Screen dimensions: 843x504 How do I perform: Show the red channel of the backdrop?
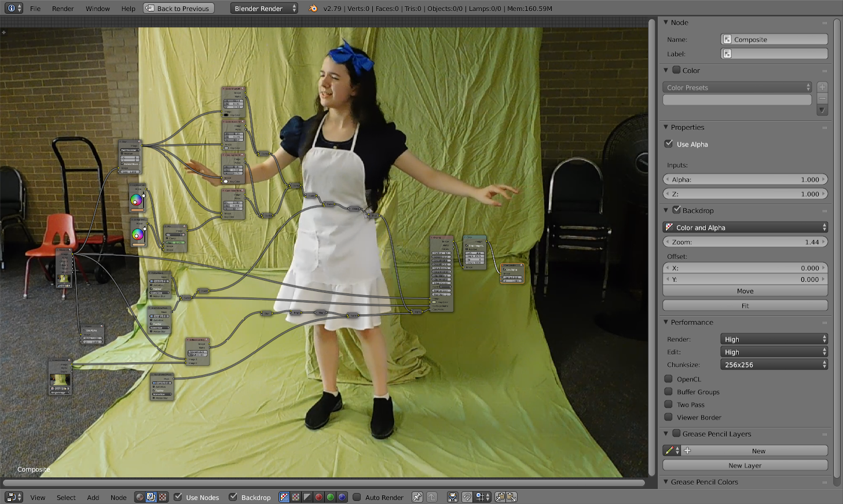click(318, 497)
